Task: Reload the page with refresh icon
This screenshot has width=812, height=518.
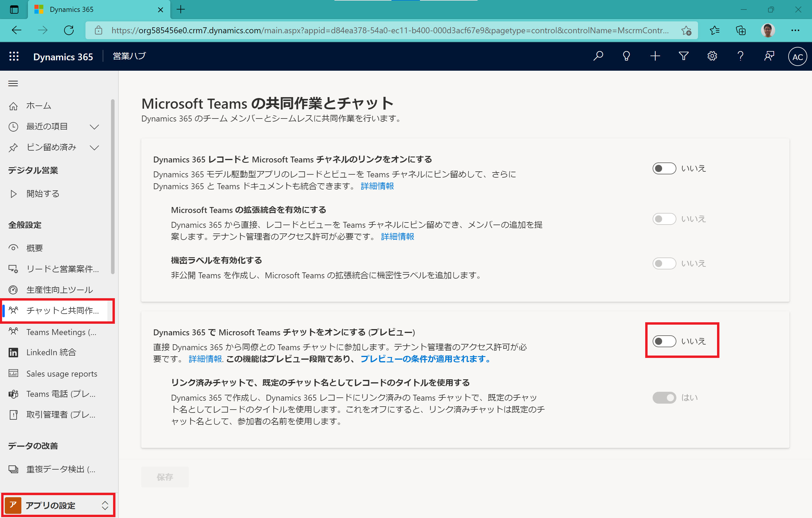Action: 69,30
